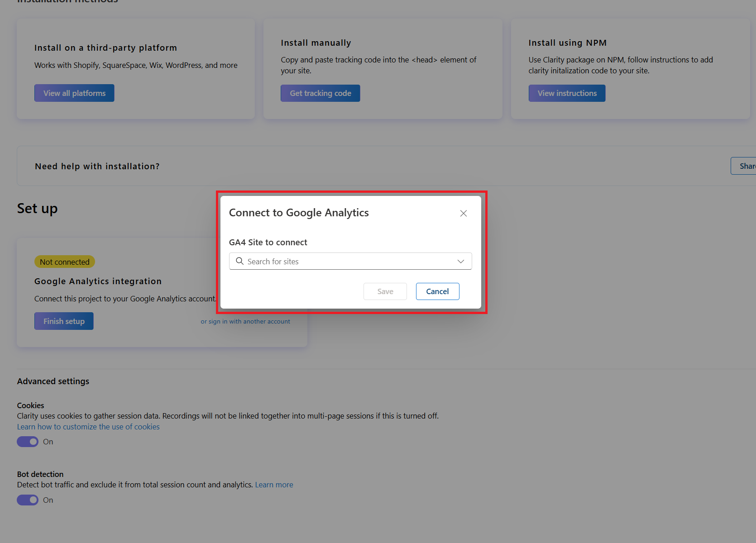Expand the Need help with installation section
The width and height of the screenshot is (756, 543).
[x=97, y=166]
